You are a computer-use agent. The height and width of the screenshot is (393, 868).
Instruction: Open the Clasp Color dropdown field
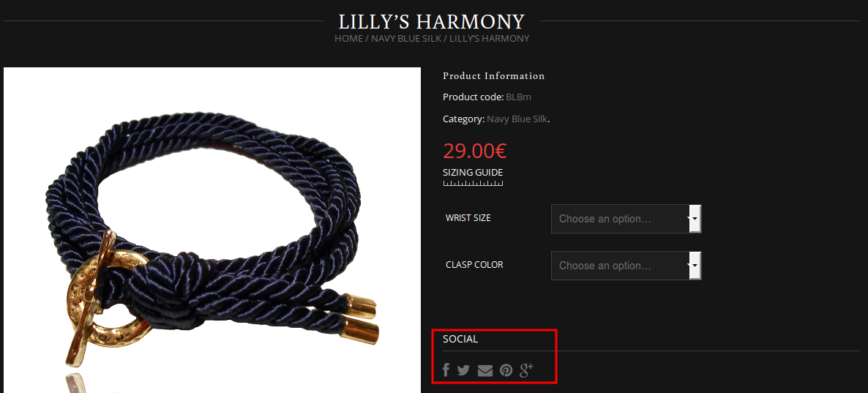[x=626, y=266]
